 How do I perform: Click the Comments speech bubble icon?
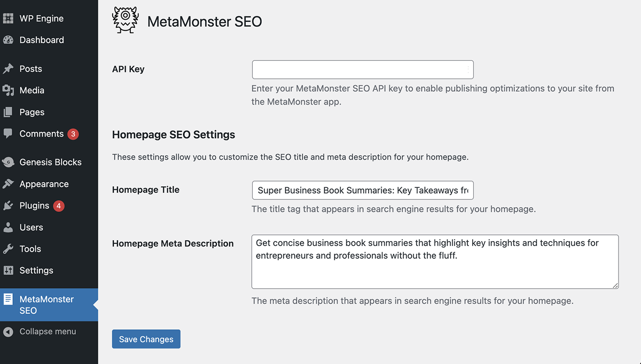click(8, 133)
